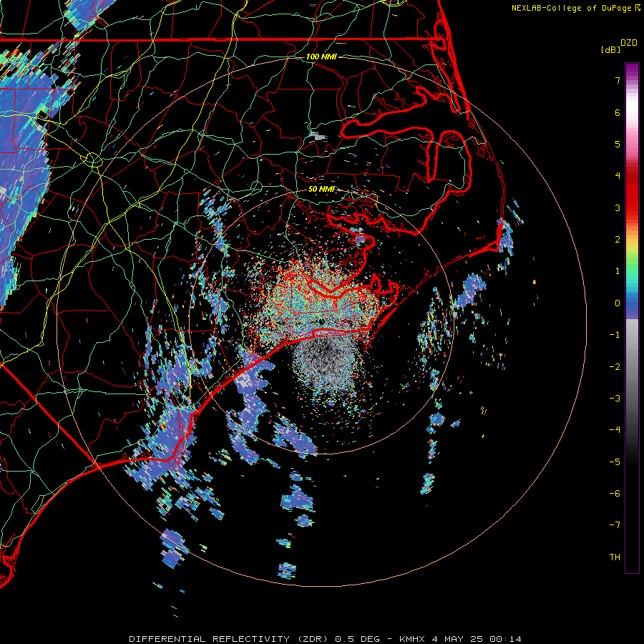The width and height of the screenshot is (644, 644).
Task: Click the 0 dB value on colorbar
Action: coord(618,303)
